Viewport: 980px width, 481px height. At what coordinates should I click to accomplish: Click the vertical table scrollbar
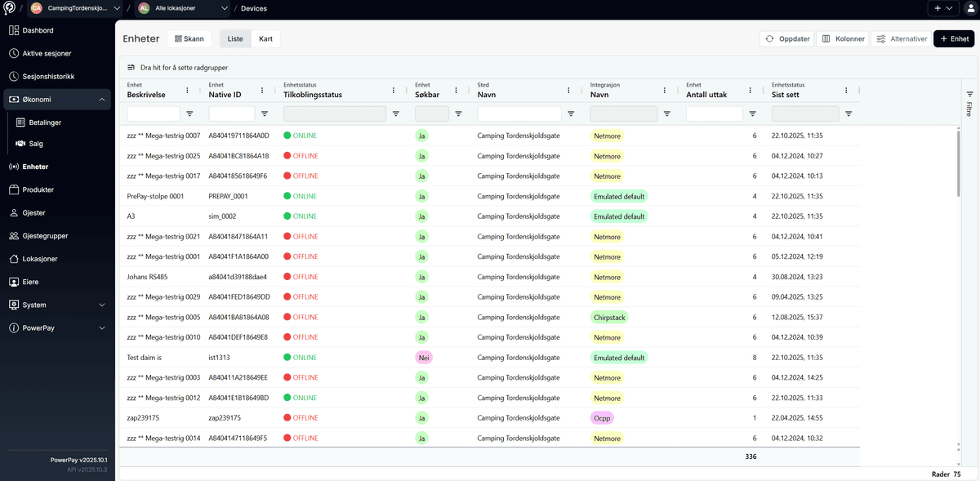point(959,163)
